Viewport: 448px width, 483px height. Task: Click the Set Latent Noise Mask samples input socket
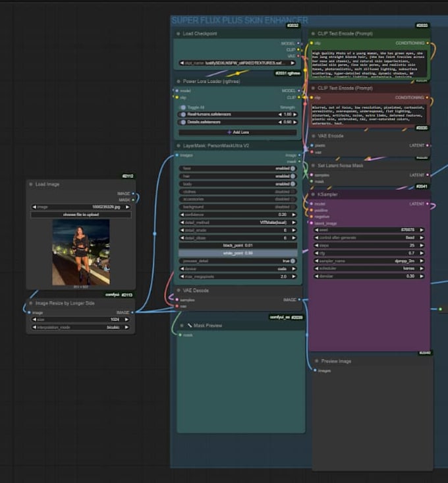(x=312, y=175)
